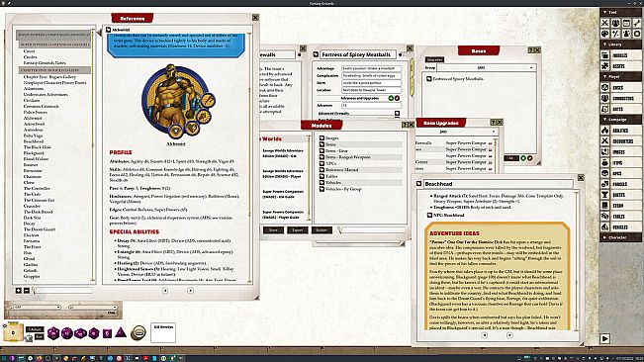Viewport: 644px width, 362px height.
Task: Click the Export button in Modules window
Action: [298, 229]
